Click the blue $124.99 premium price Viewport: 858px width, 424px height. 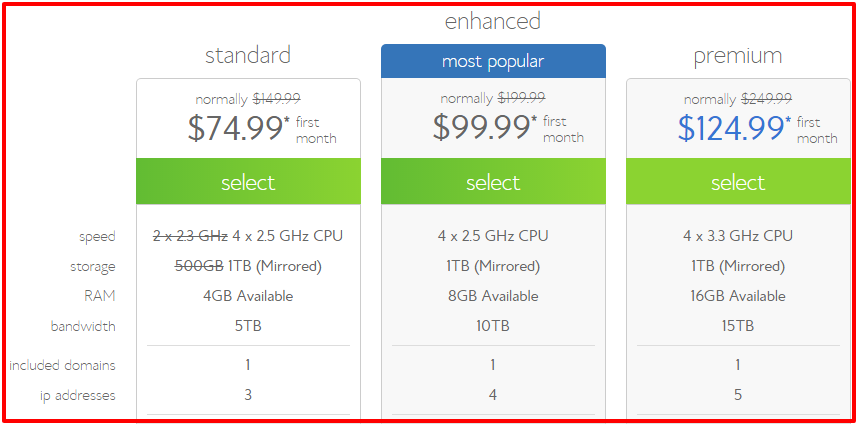click(x=731, y=128)
